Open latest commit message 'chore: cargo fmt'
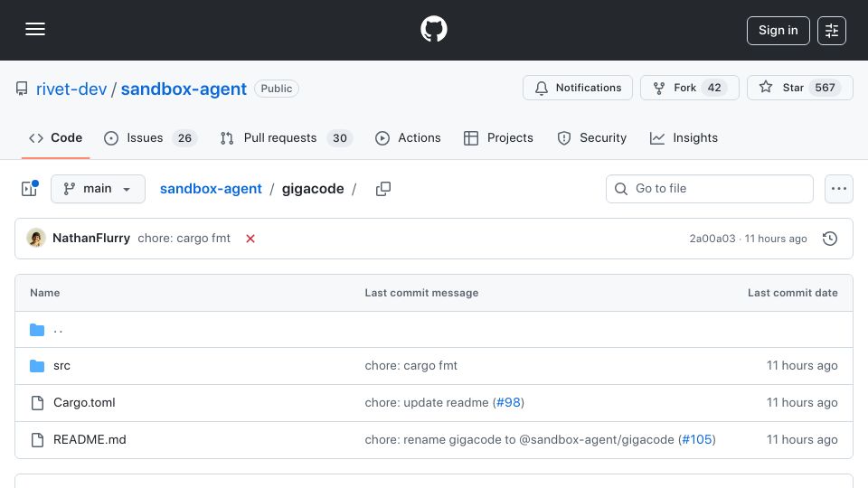Screen dimensions: 868x488 click(184, 238)
